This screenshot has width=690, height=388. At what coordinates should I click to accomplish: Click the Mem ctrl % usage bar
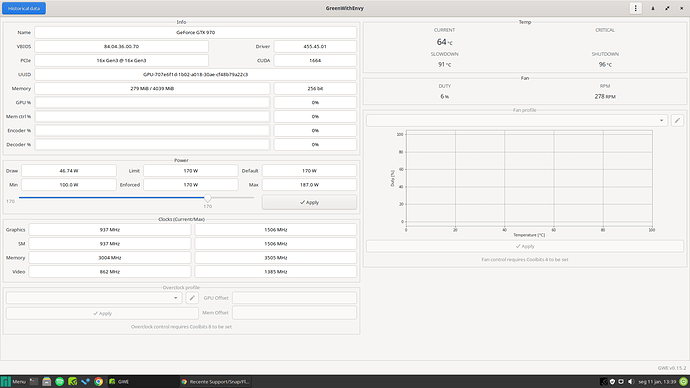tap(152, 117)
